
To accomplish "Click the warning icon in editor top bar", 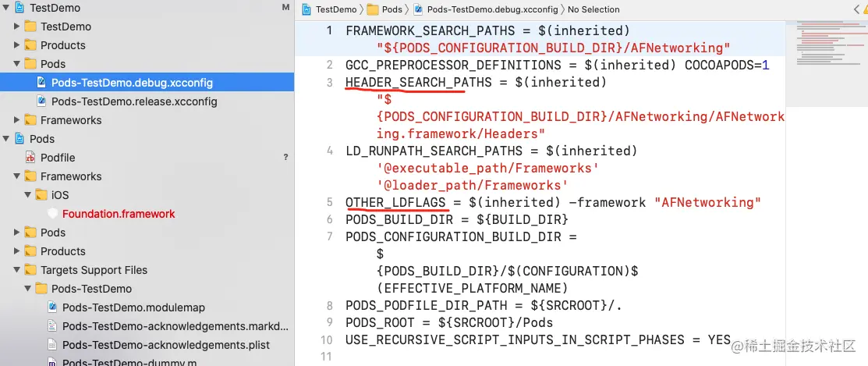I will (x=864, y=9).
